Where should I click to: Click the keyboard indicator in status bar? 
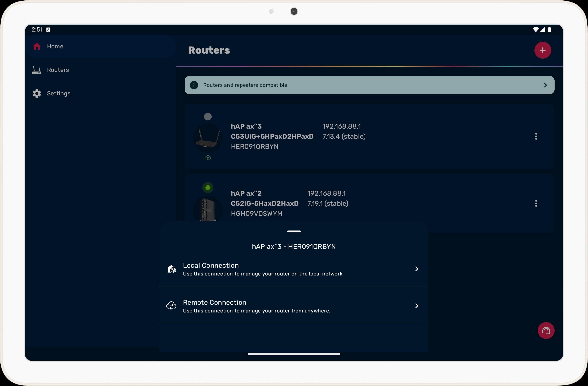click(48, 30)
